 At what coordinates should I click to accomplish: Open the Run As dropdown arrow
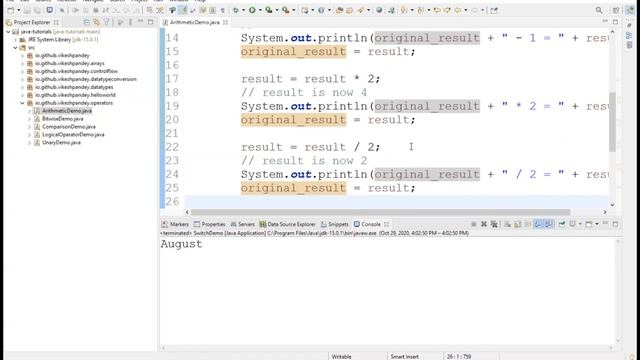(260, 10)
